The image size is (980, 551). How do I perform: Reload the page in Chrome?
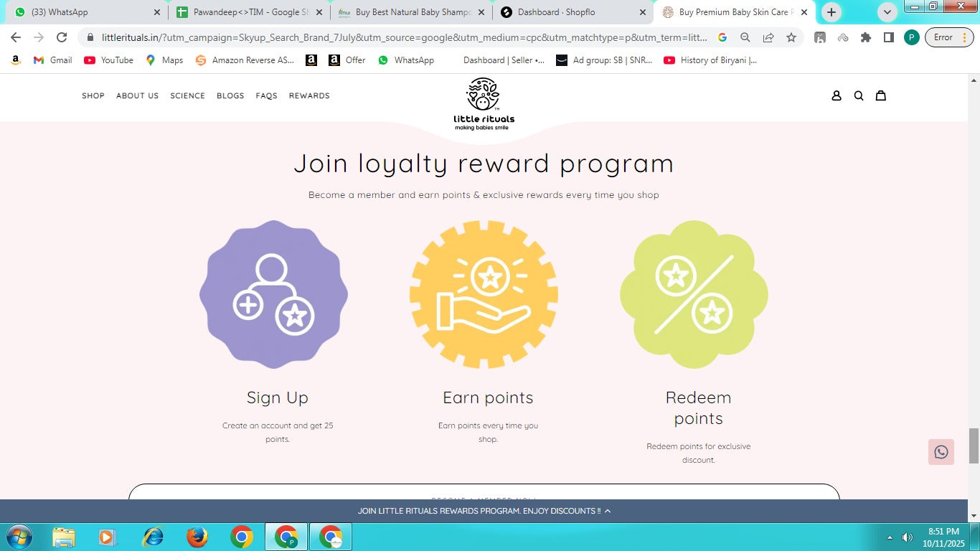coord(62,37)
